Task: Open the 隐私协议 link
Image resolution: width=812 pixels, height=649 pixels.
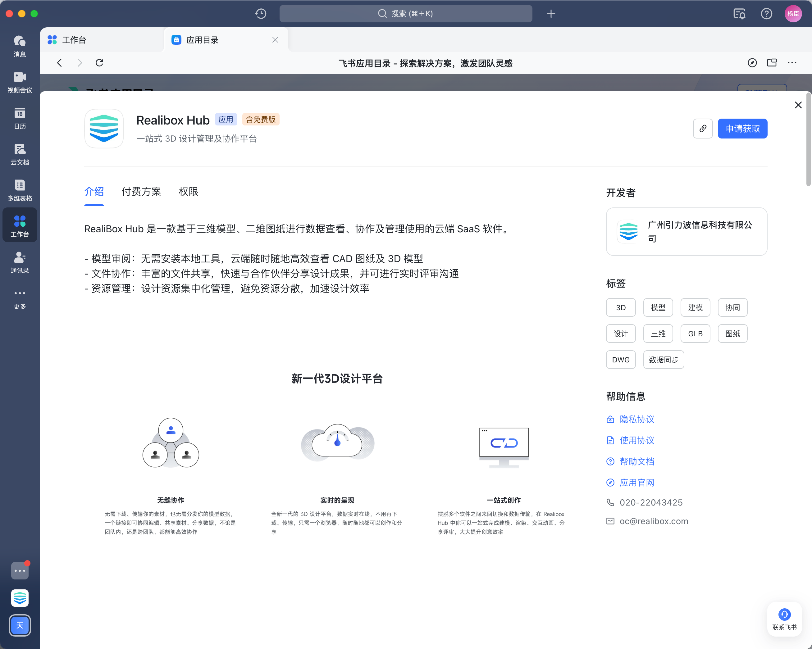Action: [637, 419]
